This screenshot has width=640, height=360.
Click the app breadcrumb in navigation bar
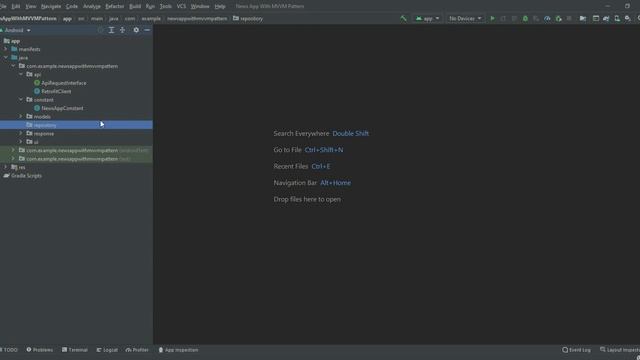67,18
